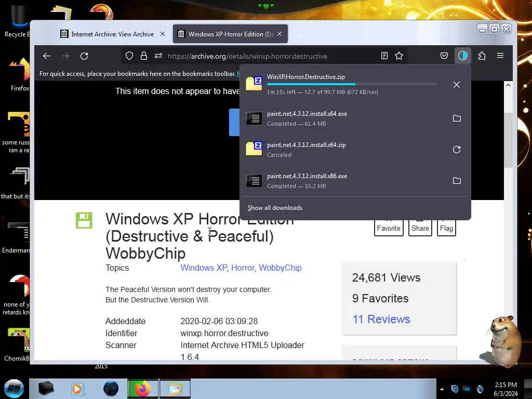
Task: Open the extensions puzzle icon
Action: [x=482, y=56]
